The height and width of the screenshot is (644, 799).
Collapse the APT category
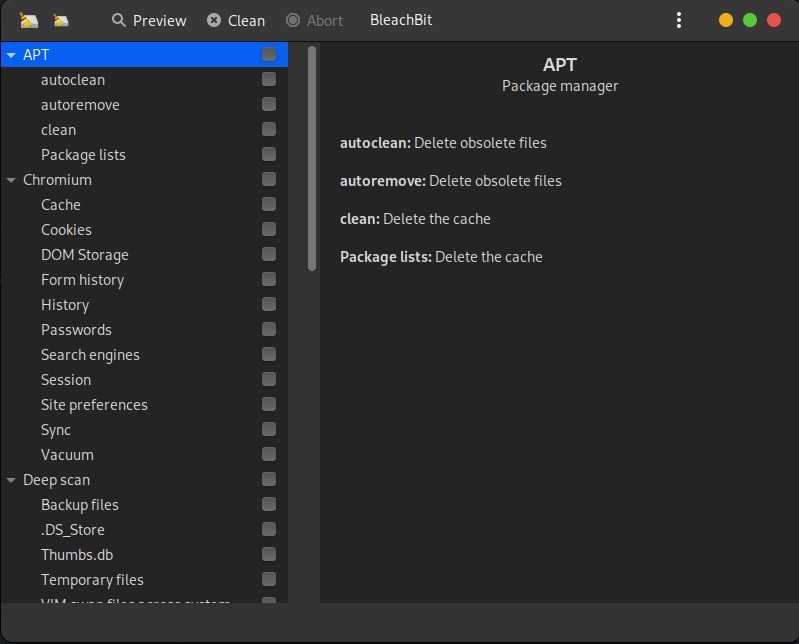point(11,55)
